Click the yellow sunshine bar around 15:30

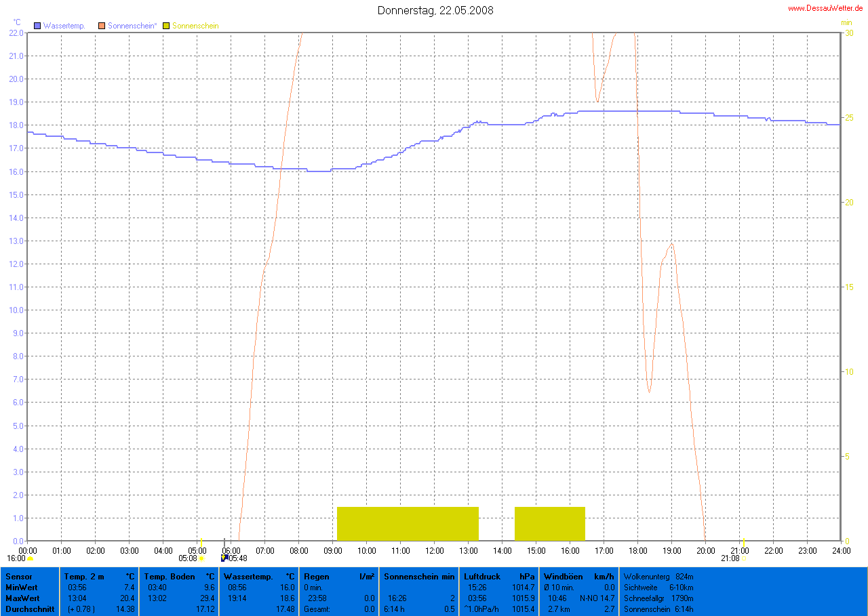tap(549, 523)
